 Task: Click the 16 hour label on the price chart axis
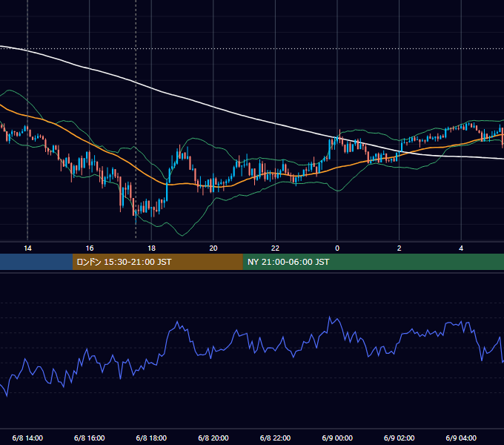pos(90,248)
